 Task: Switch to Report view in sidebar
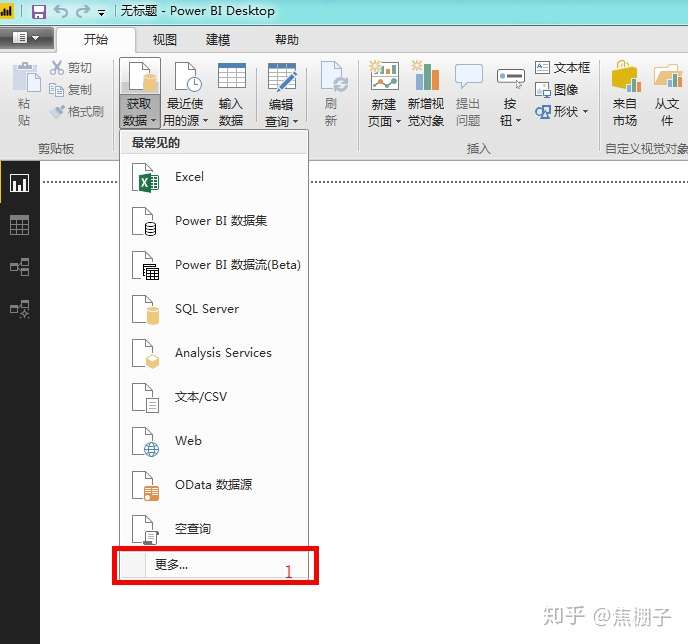pos(20,183)
